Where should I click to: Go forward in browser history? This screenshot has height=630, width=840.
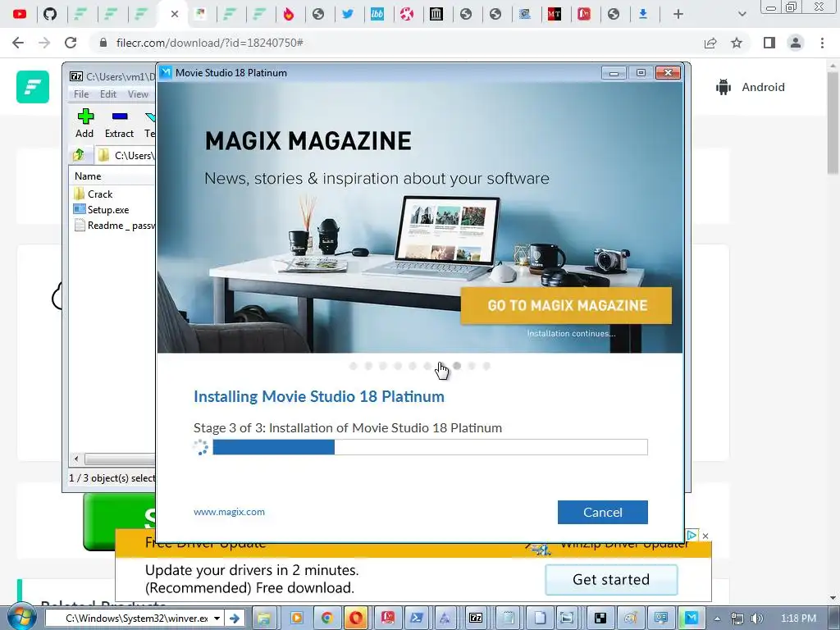coord(44,43)
